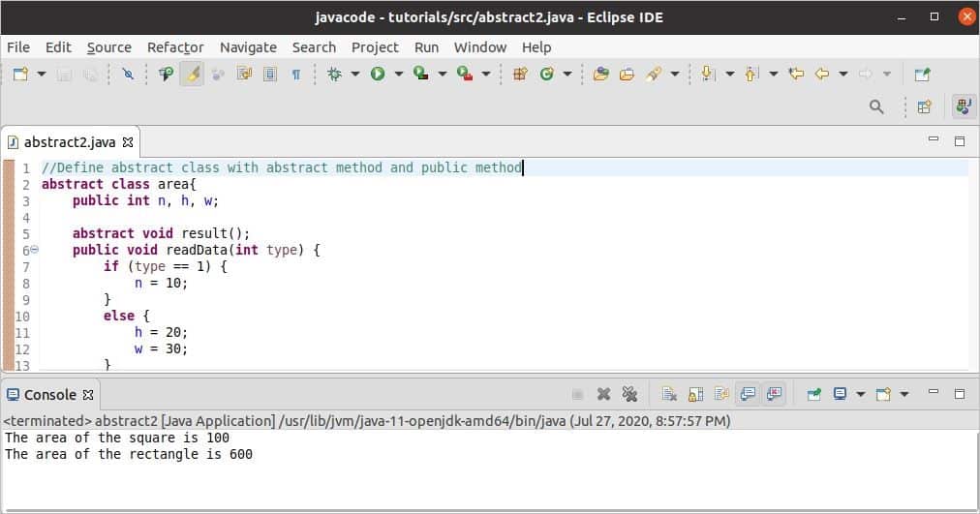Open the Window menu
The image size is (980, 514).
point(480,47)
